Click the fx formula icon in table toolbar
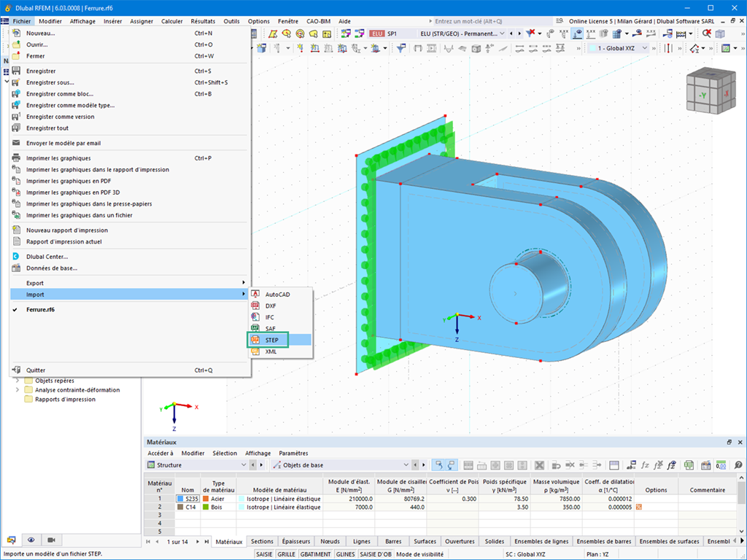This screenshot has height=560, width=747. 645,465
